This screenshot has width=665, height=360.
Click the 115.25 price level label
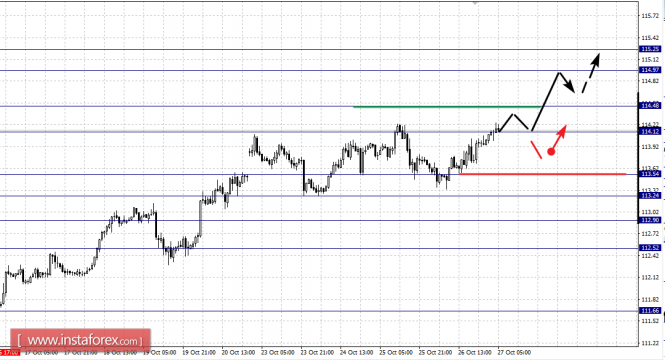pos(650,49)
